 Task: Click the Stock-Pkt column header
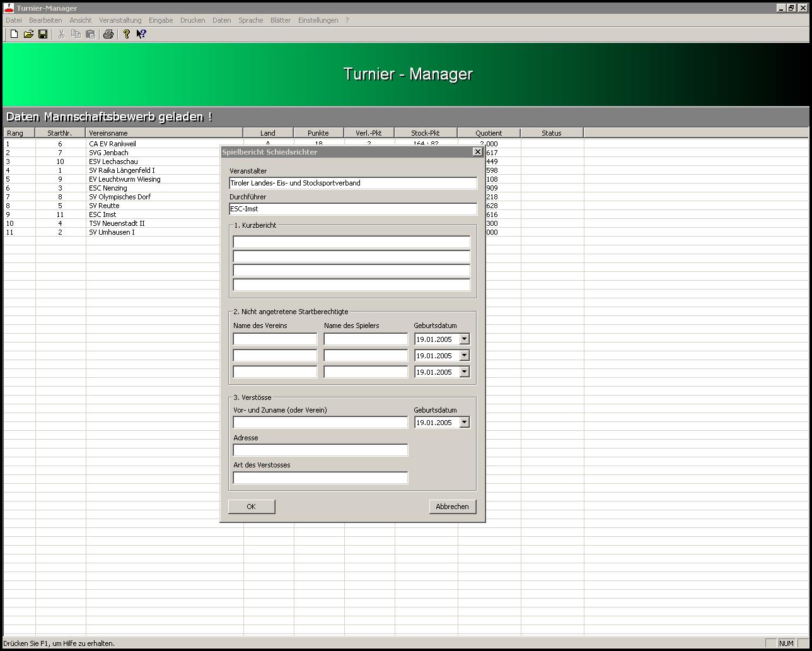pyautogui.click(x=426, y=133)
